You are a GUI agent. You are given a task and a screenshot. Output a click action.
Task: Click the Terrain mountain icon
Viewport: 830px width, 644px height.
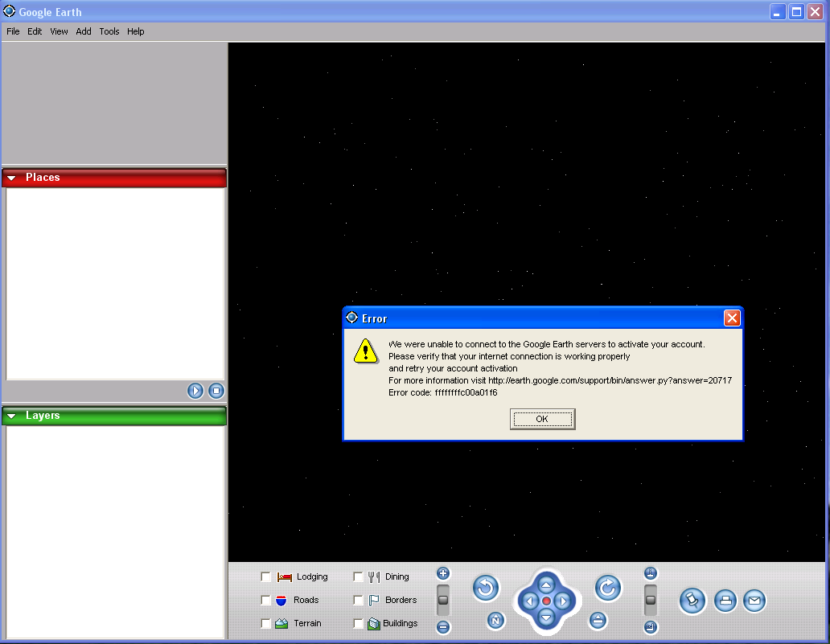tap(281, 623)
